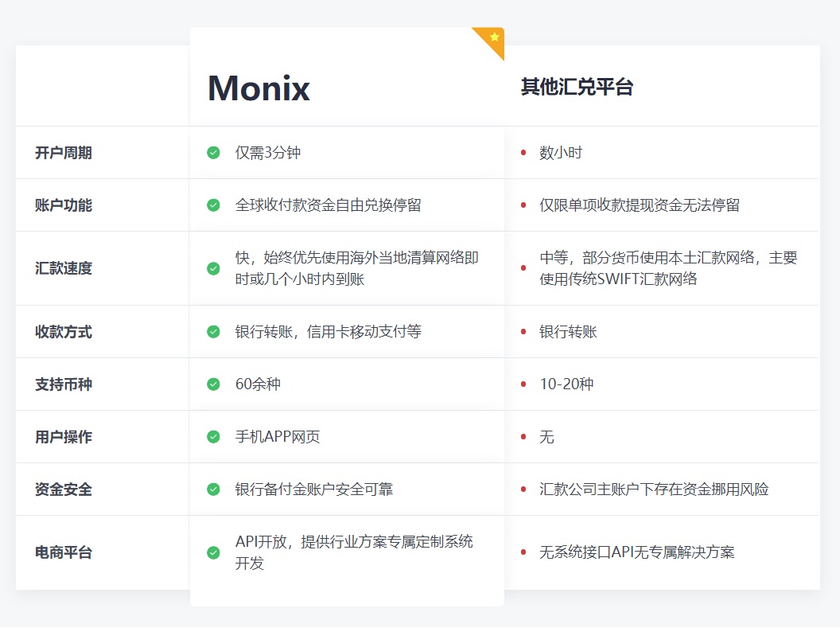Click the text 银行转账，信用卡移动支付等
The height and width of the screenshot is (628, 840).
click(329, 332)
